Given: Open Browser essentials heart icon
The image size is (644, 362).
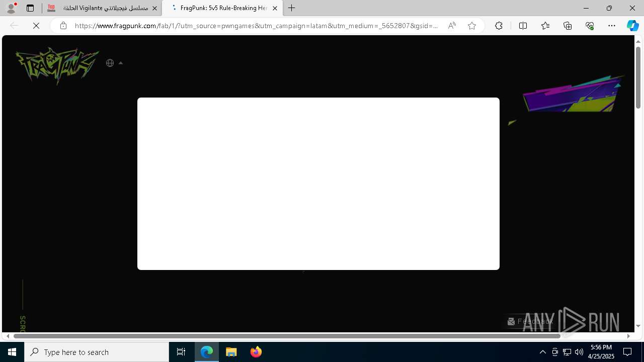Looking at the screenshot, I should [x=590, y=26].
